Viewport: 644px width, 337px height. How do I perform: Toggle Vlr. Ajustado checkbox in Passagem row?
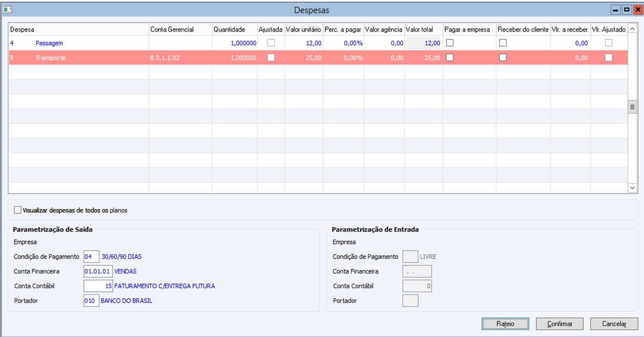tap(608, 43)
